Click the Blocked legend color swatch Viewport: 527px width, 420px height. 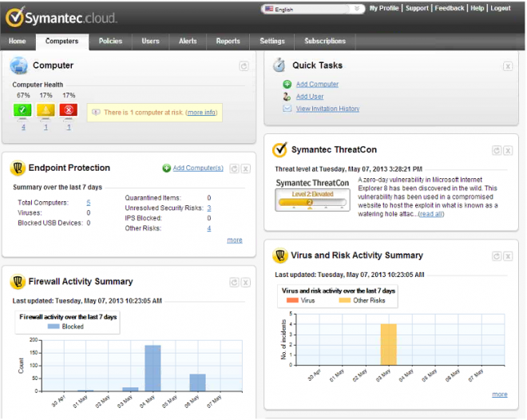tap(53, 327)
